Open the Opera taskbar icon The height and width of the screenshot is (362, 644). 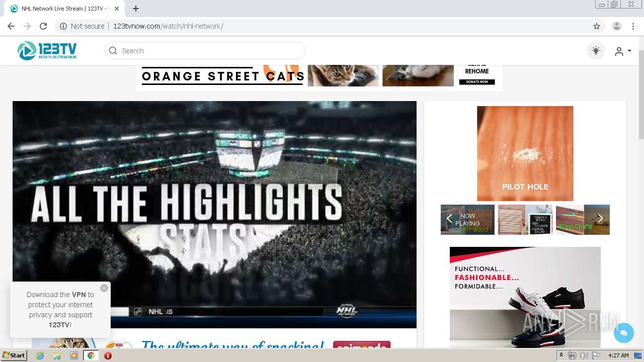pos(108,355)
